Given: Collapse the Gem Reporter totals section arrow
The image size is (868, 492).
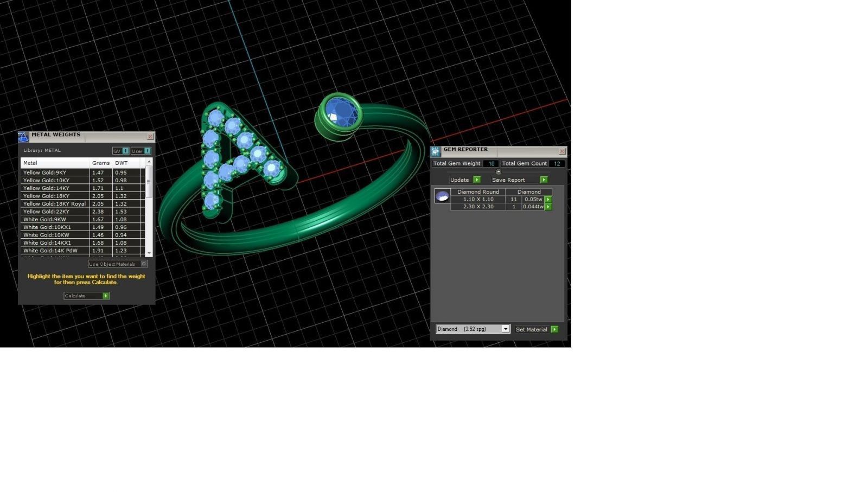Looking at the screenshot, I should (499, 172).
